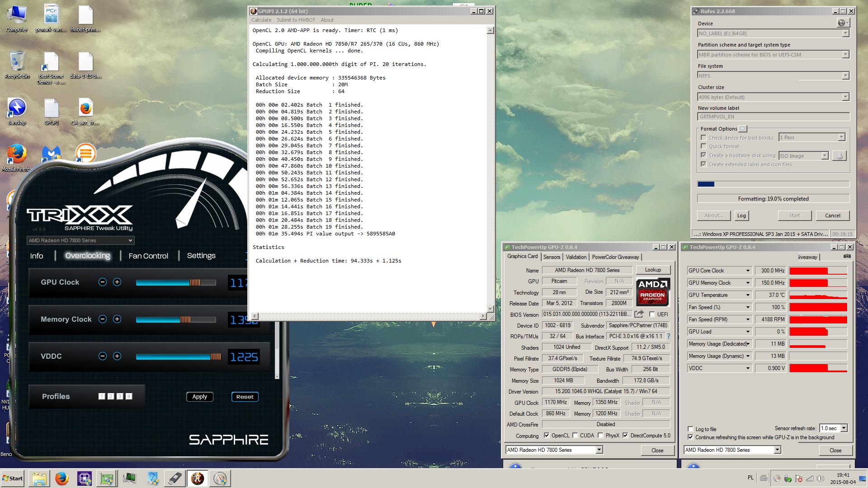The width and height of the screenshot is (868, 488).
Task: Toggle the OpenCL computing checkbox
Action: pos(547,436)
